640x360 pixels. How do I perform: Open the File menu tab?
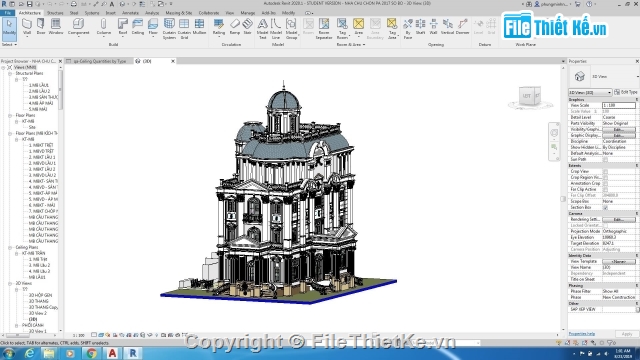pyautogui.click(x=8, y=13)
